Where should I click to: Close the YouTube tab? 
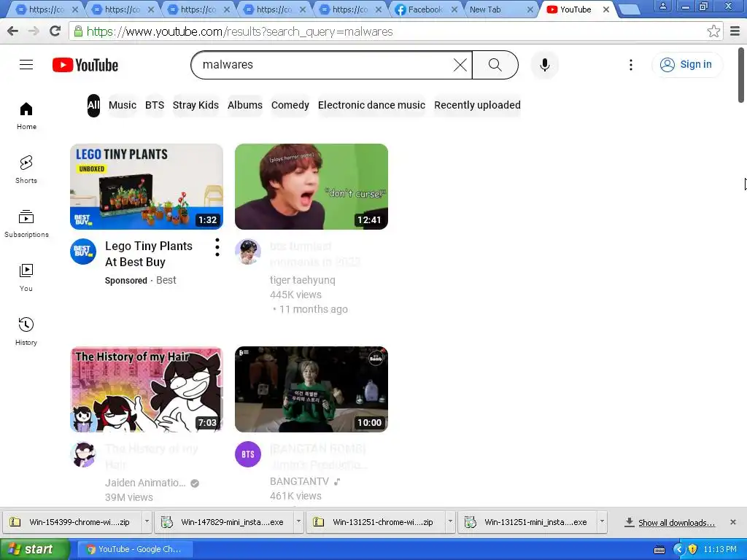[606, 9]
